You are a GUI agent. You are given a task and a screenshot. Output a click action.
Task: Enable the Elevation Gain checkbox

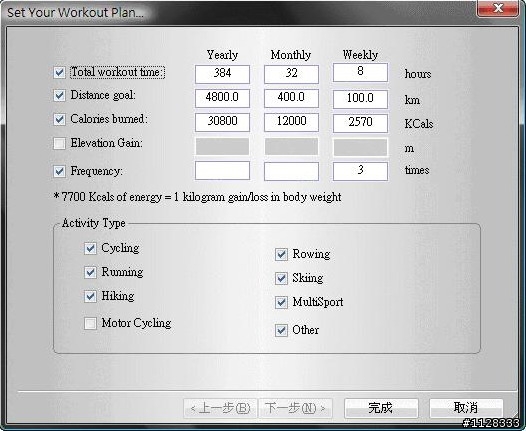(59, 144)
